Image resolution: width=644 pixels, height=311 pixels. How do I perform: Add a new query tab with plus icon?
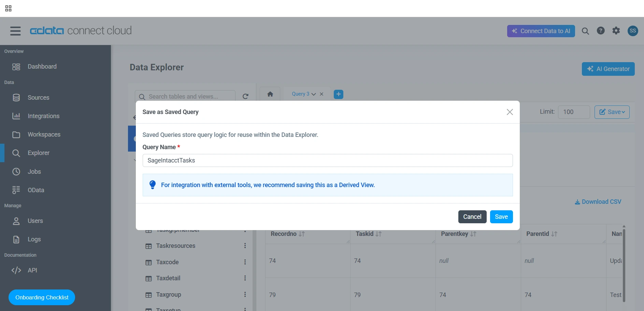click(x=339, y=94)
